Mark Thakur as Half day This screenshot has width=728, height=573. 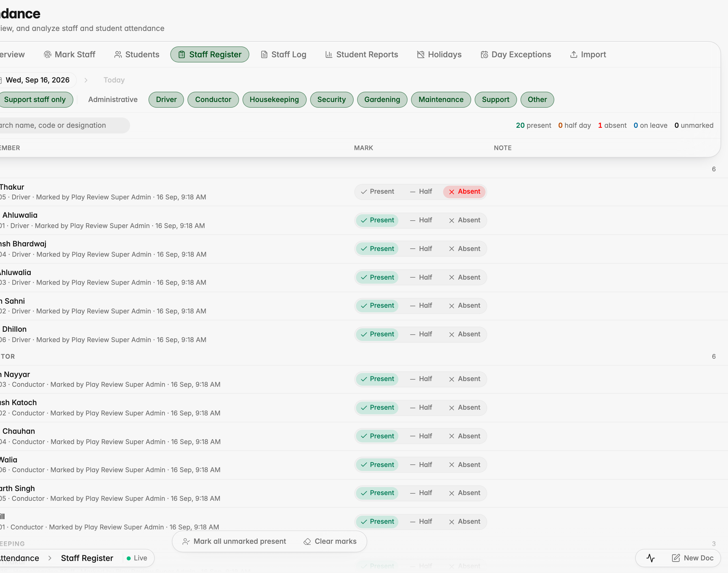421,192
